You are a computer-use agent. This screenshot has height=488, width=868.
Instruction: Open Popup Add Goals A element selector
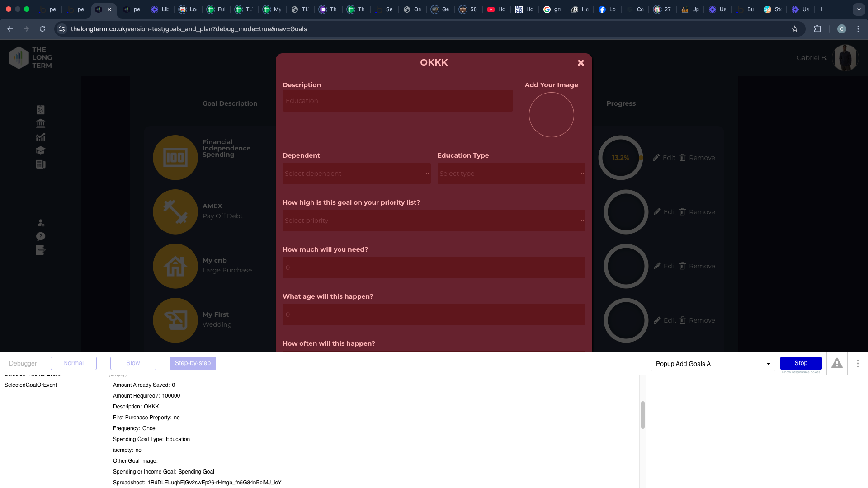pos(712,364)
